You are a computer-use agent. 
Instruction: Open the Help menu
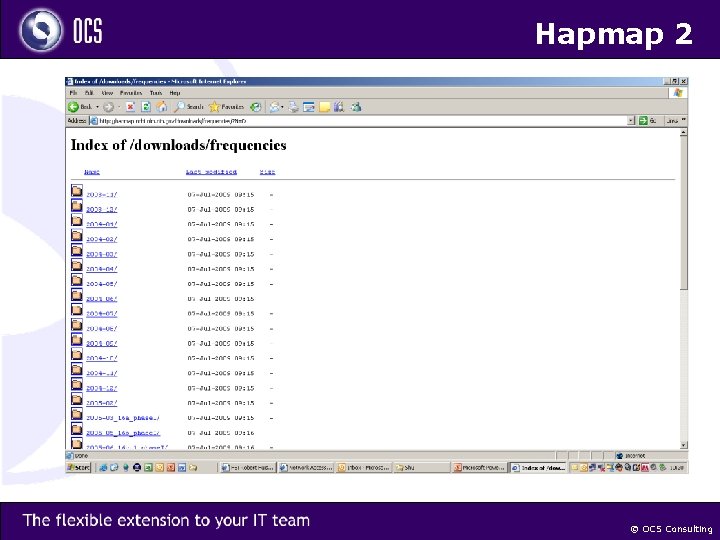pyautogui.click(x=175, y=93)
